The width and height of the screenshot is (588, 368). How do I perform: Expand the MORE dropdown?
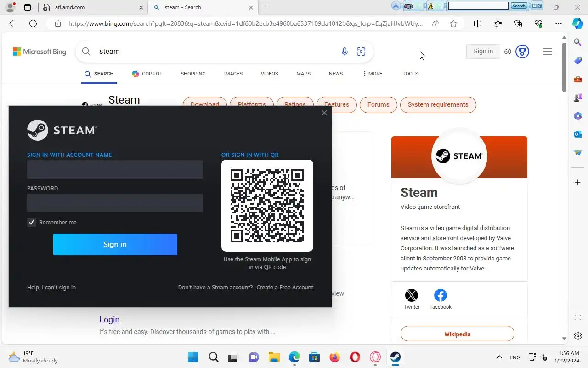373,74
